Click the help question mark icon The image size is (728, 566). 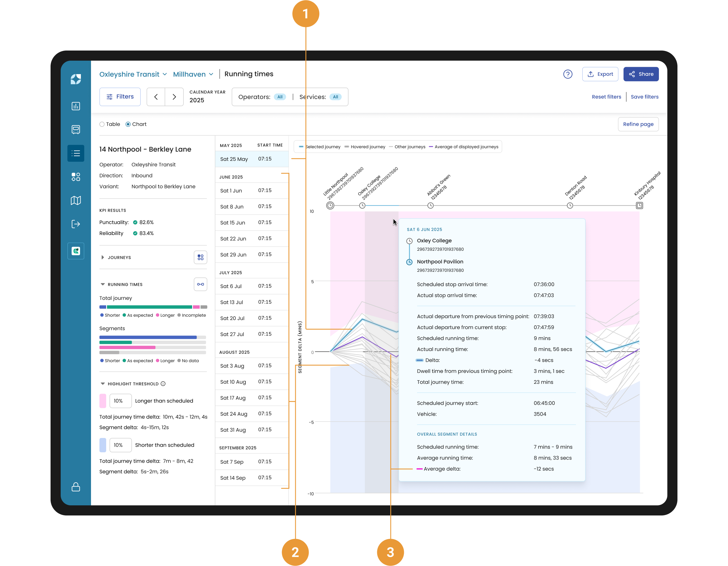[x=567, y=74]
